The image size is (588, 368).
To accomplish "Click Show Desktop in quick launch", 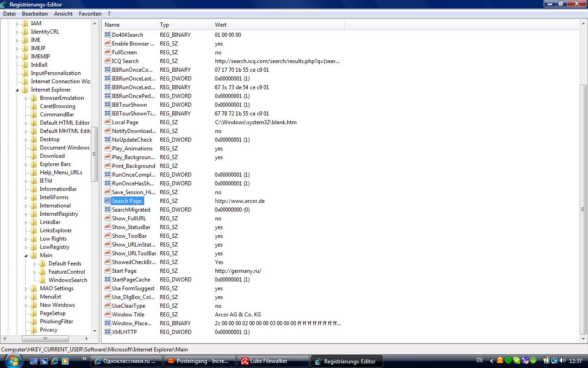I will (x=34, y=361).
